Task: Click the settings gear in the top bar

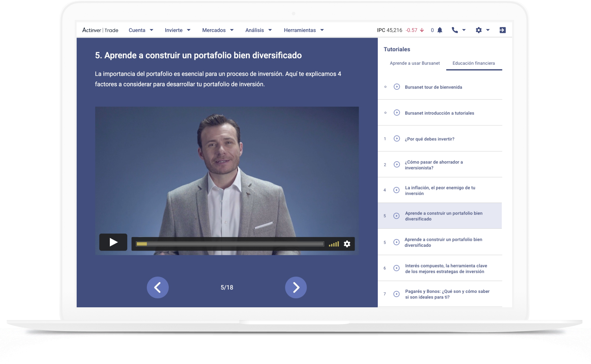Action: [479, 30]
